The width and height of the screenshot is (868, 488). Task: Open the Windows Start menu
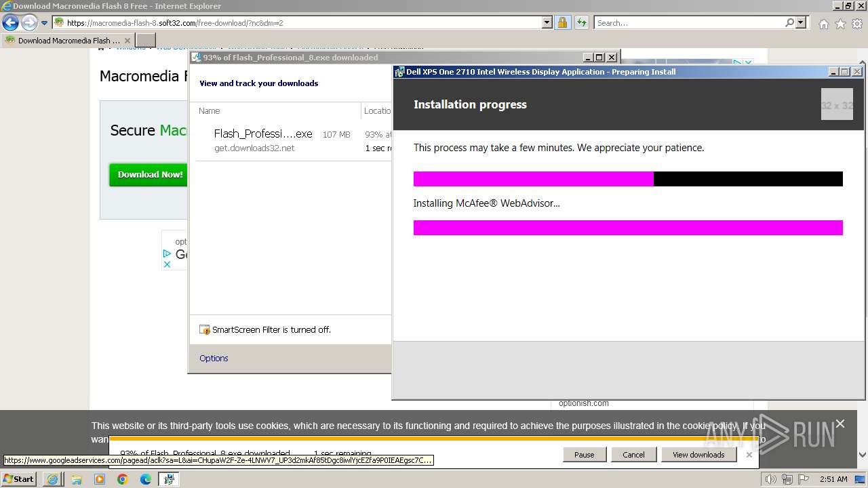tap(19, 479)
